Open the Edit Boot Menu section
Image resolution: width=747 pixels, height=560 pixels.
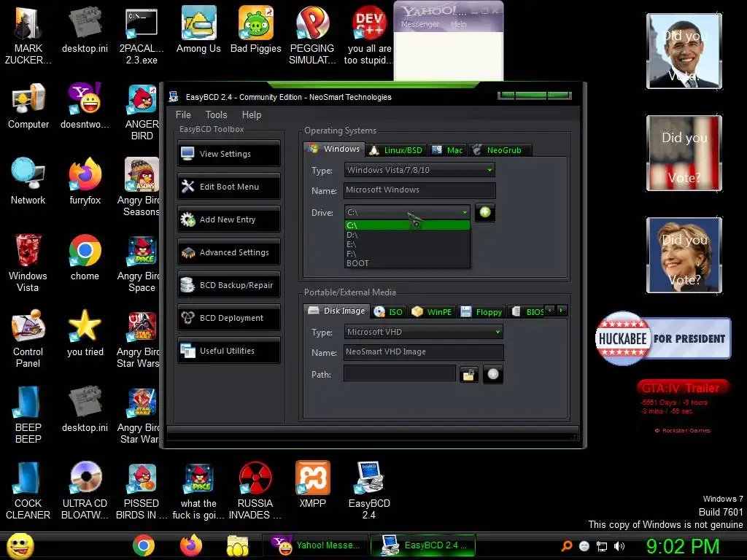click(228, 187)
